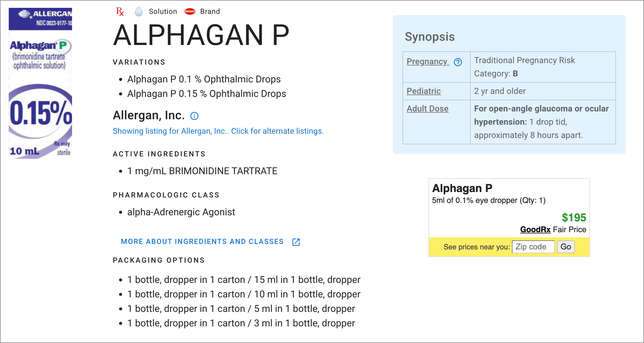Click the Alphagan P price card title
644x343 pixels.
pyautogui.click(x=462, y=188)
